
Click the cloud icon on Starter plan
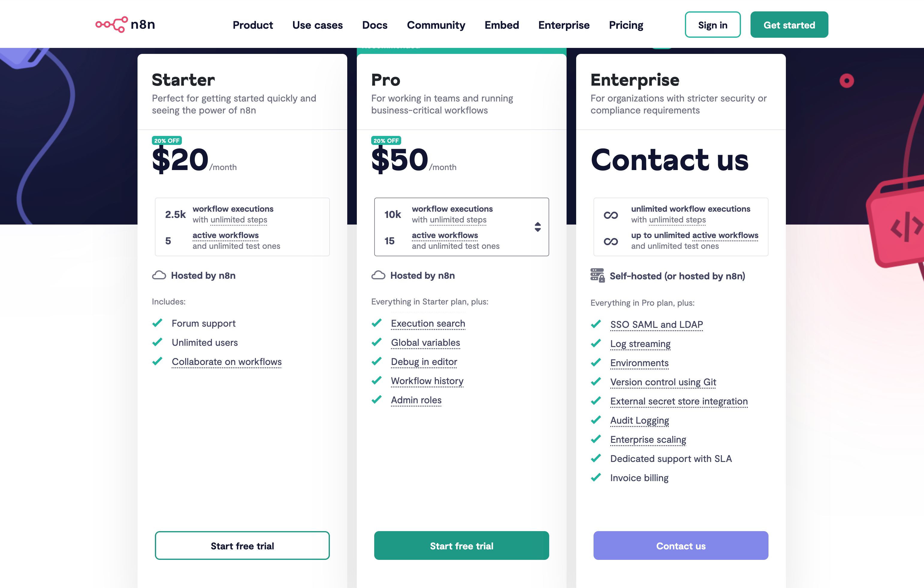pyautogui.click(x=159, y=275)
